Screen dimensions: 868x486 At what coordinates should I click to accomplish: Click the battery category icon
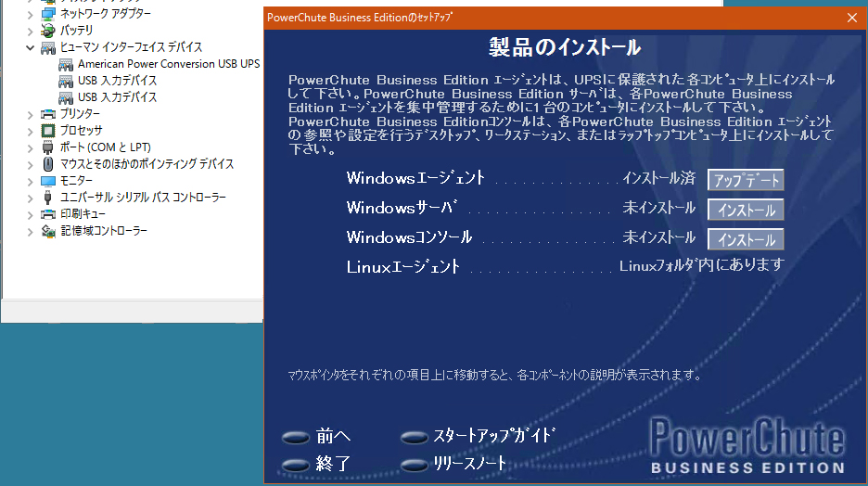pyautogui.click(x=48, y=31)
